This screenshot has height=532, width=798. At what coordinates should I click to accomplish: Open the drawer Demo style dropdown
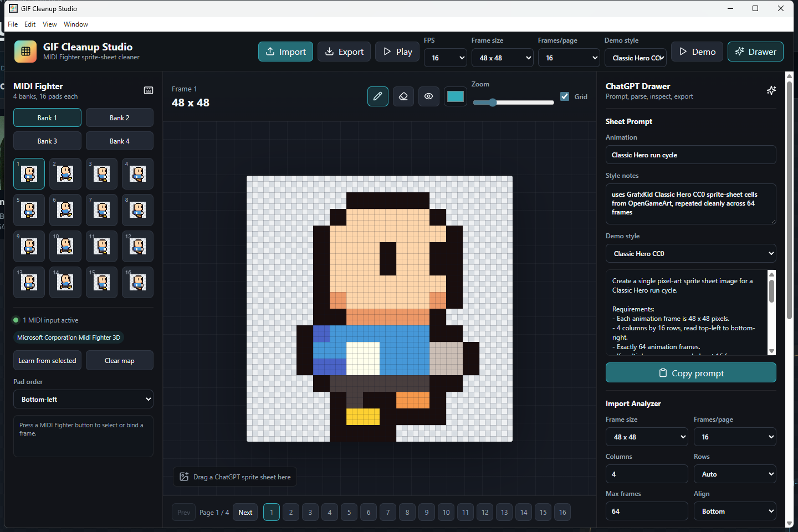pyautogui.click(x=690, y=253)
